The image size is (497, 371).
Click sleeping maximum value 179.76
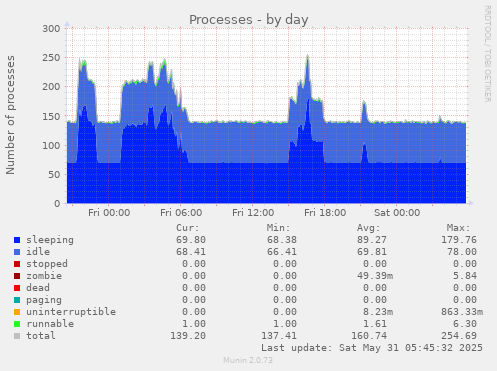point(459,240)
